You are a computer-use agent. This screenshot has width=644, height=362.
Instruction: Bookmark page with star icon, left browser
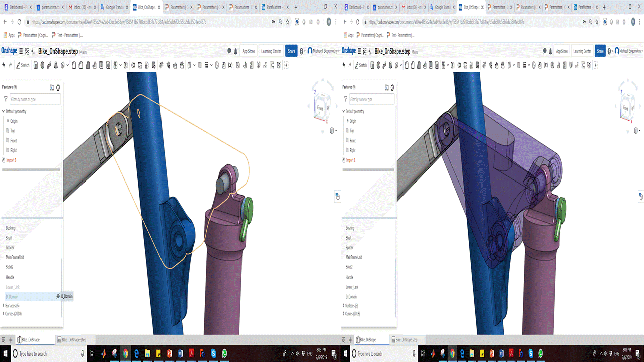click(288, 22)
